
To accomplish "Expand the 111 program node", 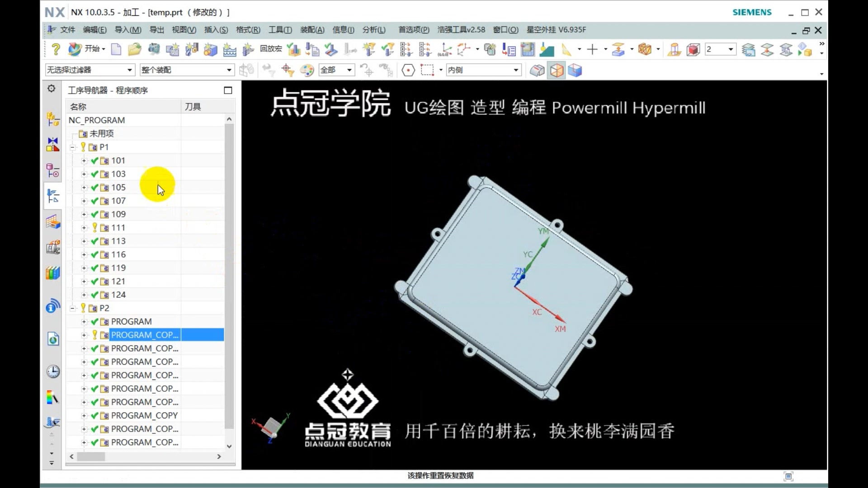I will (84, 228).
